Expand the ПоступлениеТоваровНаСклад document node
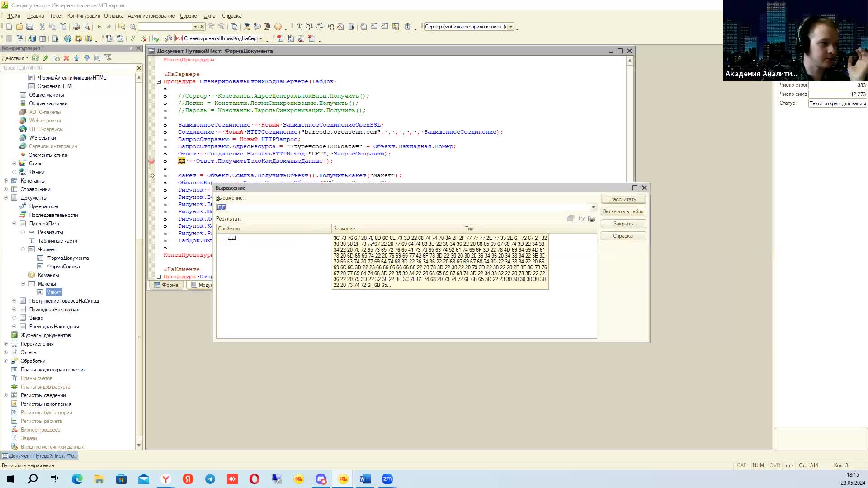This screenshot has width=868, height=488. [x=14, y=301]
